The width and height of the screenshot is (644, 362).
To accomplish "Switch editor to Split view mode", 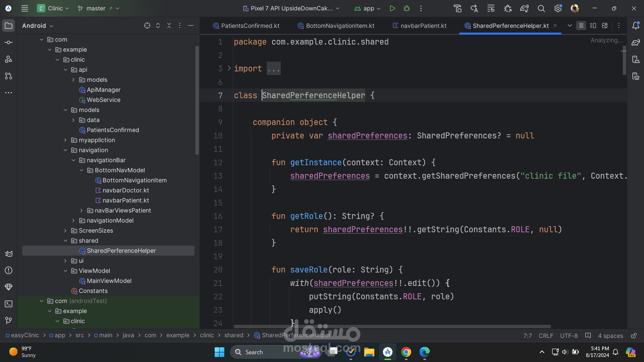I will click(x=593, y=25).
